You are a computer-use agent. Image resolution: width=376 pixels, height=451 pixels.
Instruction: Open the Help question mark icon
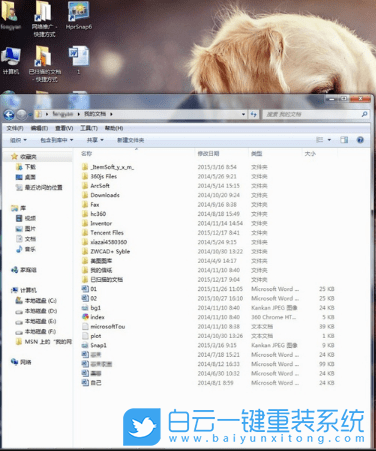(360, 140)
